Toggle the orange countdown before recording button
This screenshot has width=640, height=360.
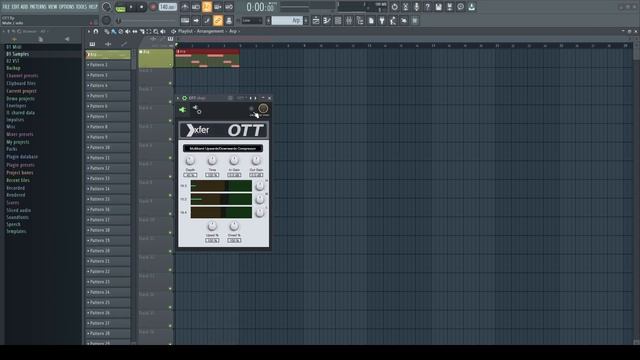click(x=207, y=7)
